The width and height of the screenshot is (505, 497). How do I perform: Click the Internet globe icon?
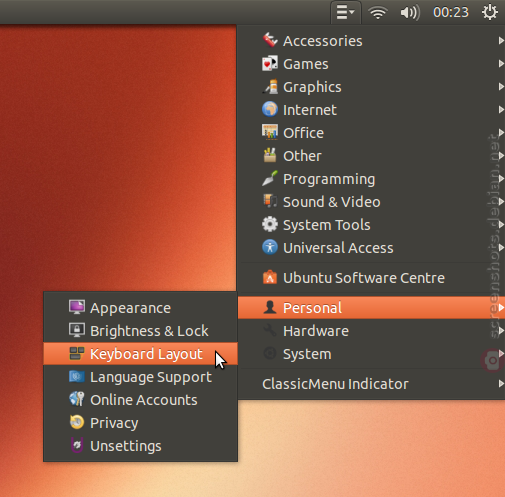coord(270,109)
